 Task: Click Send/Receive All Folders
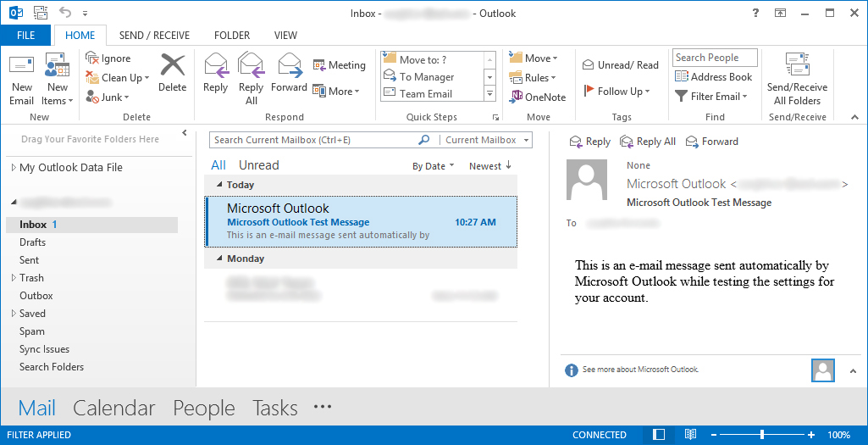(x=797, y=79)
